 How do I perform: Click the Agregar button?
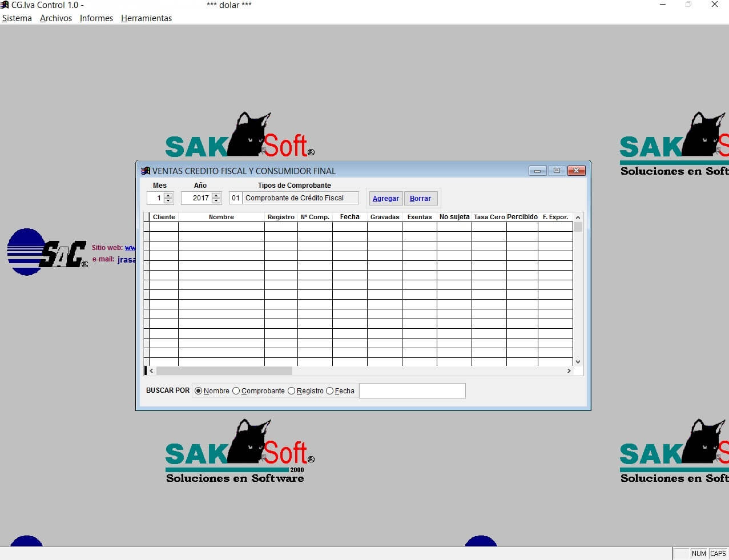(x=386, y=198)
